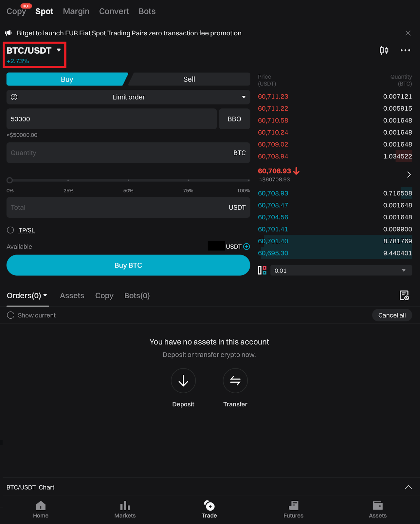Open the 0.01 depth precision dropdown

[x=341, y=271]
